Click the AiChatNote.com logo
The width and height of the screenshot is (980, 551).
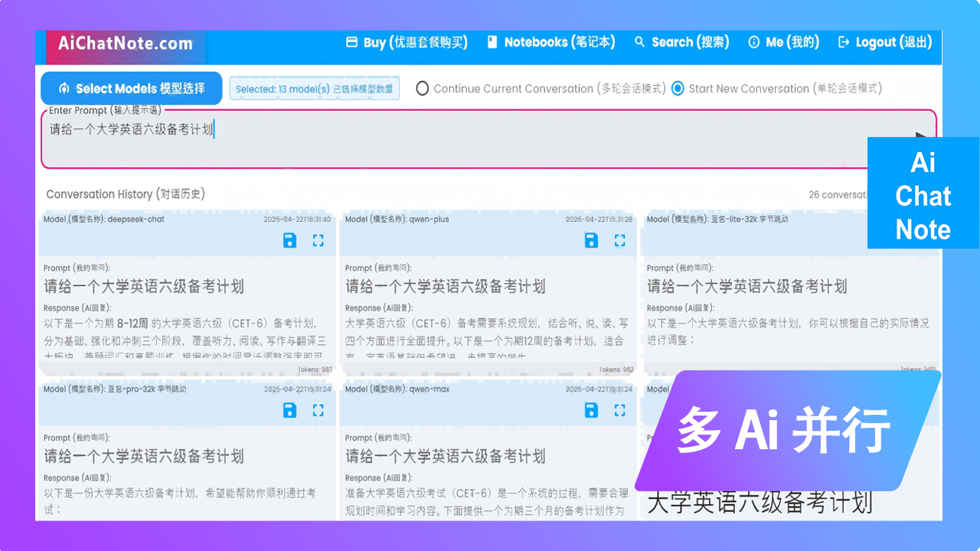coord(125,44)
